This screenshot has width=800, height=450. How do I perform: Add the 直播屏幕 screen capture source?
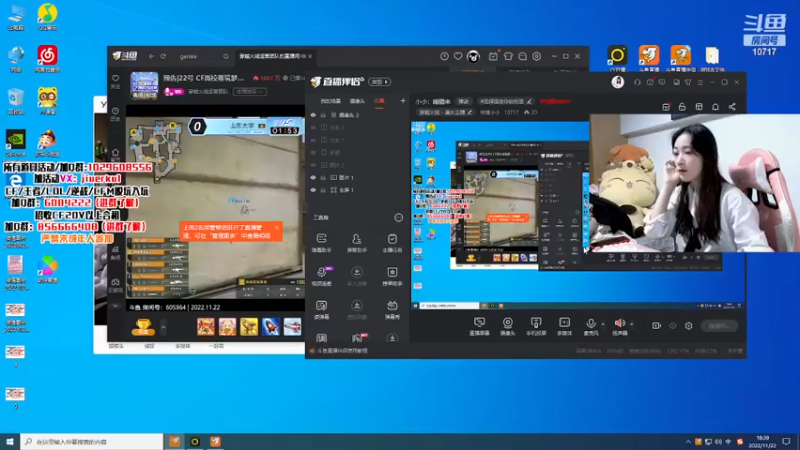click(479, 326)
